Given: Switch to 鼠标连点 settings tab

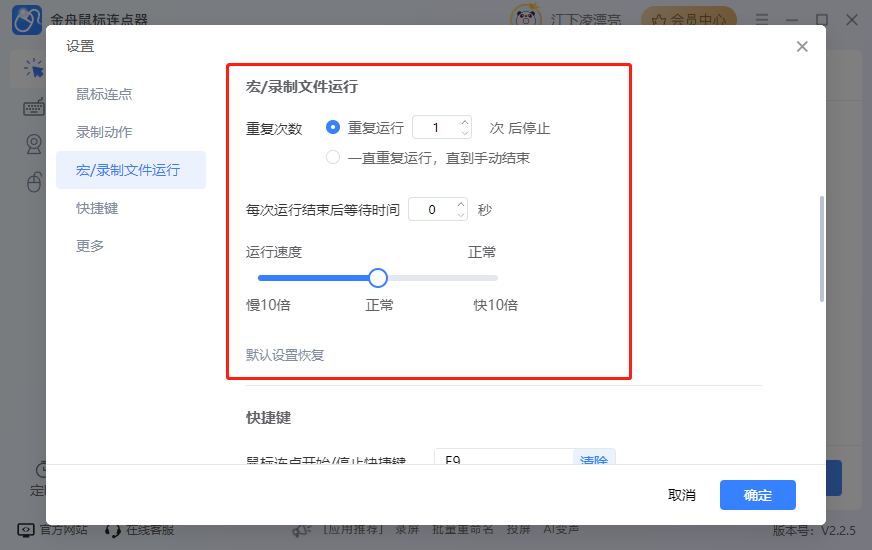Looking at the screenshot, I should 104,94.
